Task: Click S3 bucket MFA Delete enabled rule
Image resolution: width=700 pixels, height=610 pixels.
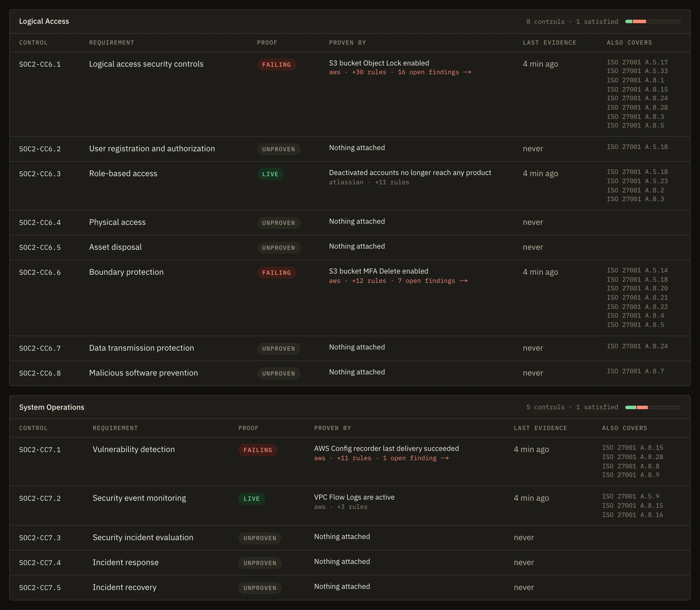Action: coord(379,271)
